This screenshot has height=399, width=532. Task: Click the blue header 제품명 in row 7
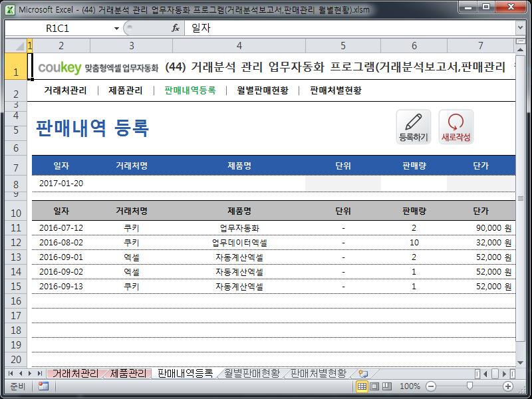pos(239,166)
